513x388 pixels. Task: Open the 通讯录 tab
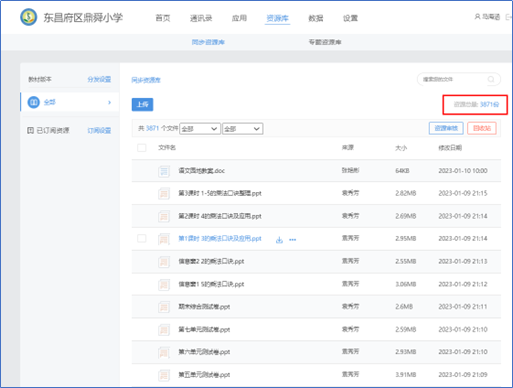201,18
